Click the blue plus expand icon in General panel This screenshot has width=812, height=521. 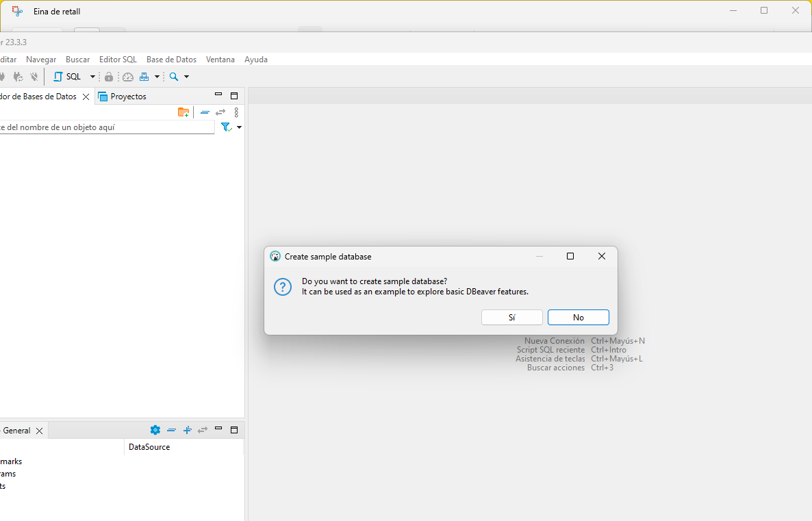click(x=187, y=430)
